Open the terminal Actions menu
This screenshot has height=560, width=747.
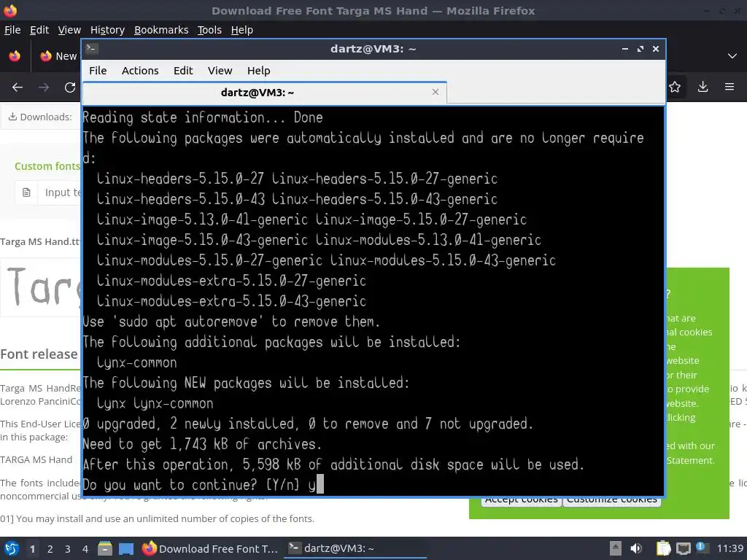pos(140,71)
